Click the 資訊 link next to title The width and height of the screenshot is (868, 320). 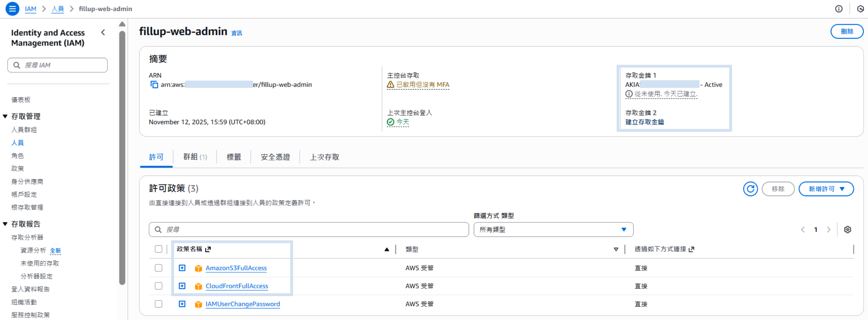pyautogui.click(x=237, y=33)
